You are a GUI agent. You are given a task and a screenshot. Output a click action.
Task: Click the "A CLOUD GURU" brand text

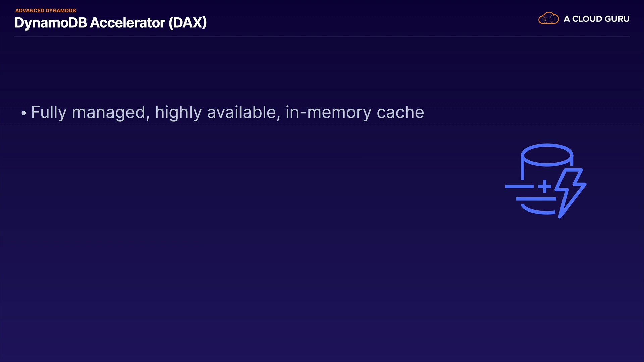tap(596, 19)
